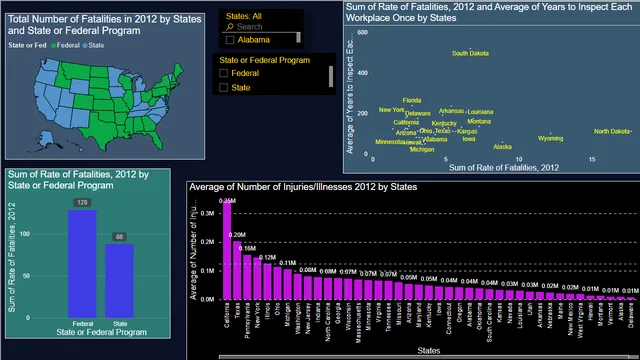This screenshot has width=640, height=360.
Task: Click the 128 data label above Federal bar
Action: tap(82, 202)
